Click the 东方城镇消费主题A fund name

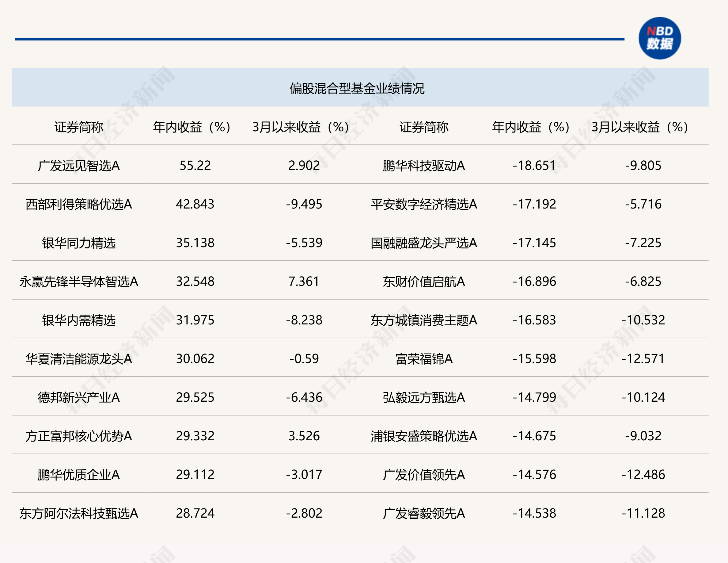[424, 320]
